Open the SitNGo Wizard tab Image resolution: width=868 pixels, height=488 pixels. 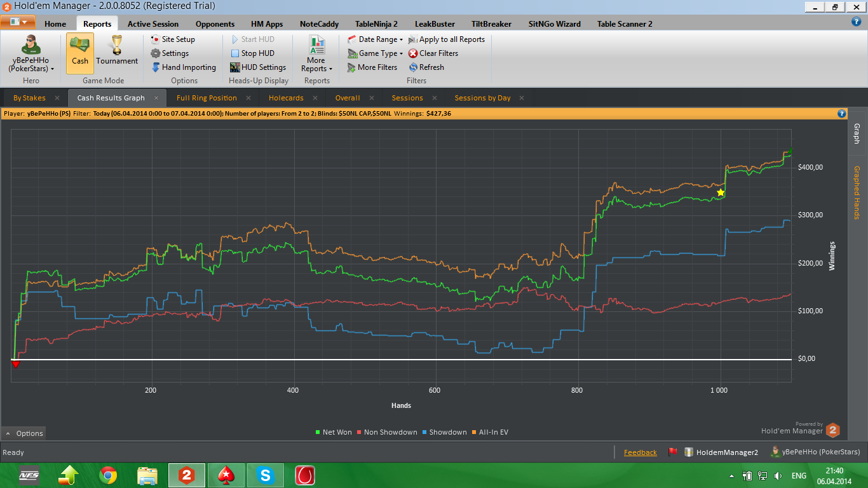click(x=554, y=24)
